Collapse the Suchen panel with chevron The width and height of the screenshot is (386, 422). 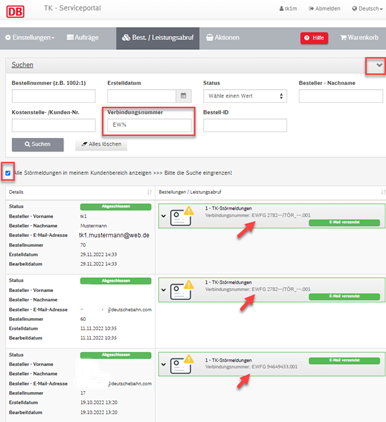[379, 65]
